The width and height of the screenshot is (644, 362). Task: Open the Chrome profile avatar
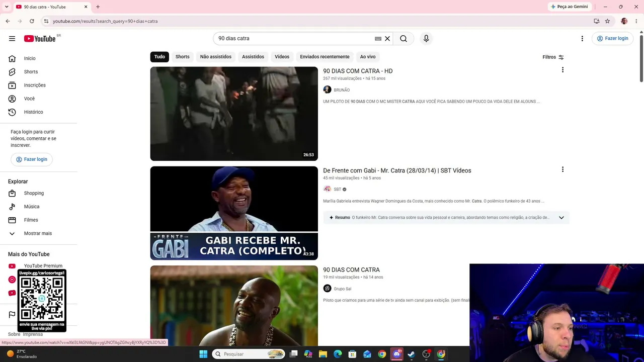tap(624, 21)
